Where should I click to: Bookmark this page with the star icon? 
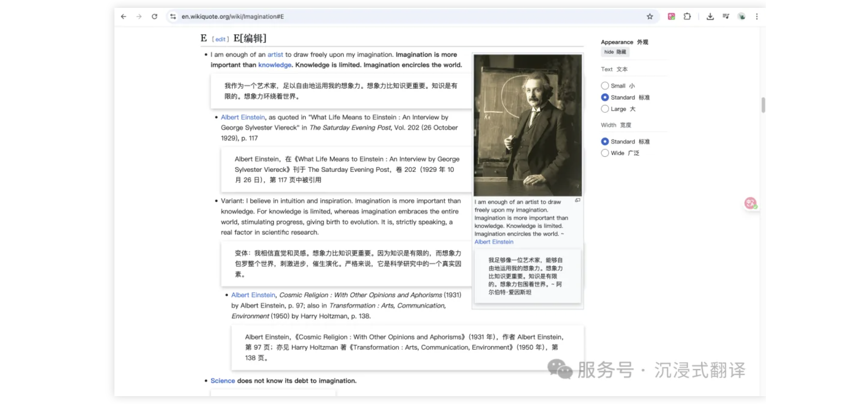(650, 16)
